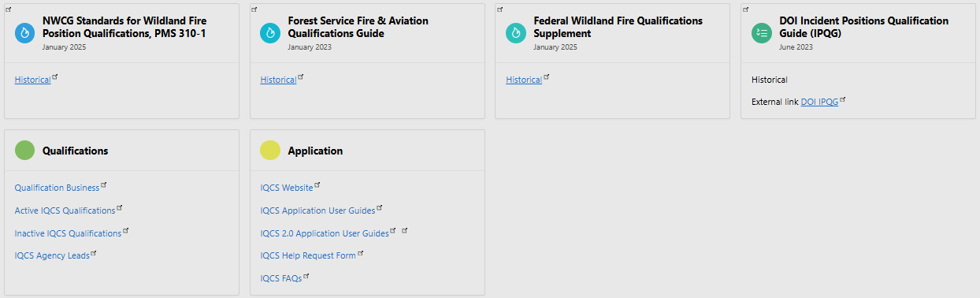Screen dimensions: 980x298
Task: Open Historical link under Federal Wildland Fire Supplement
Action: 524,80
